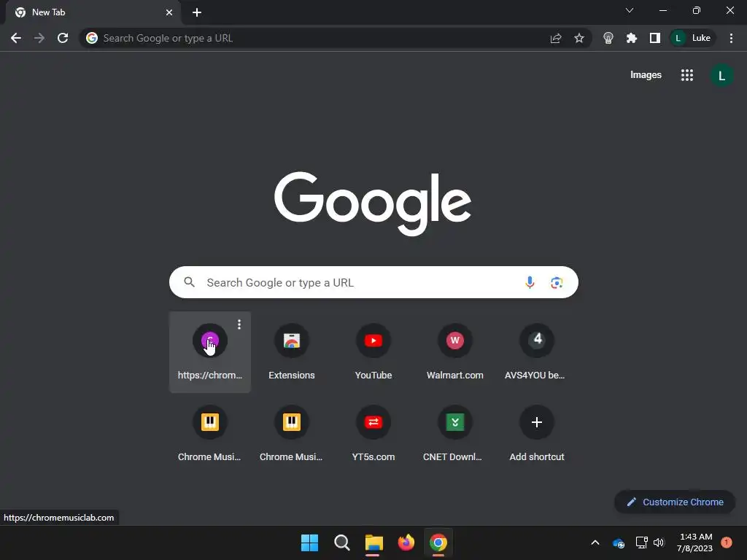Viewport: 747px width, 560px height.
Task: Open the Extensions shortcut tile
Action: 292,352
